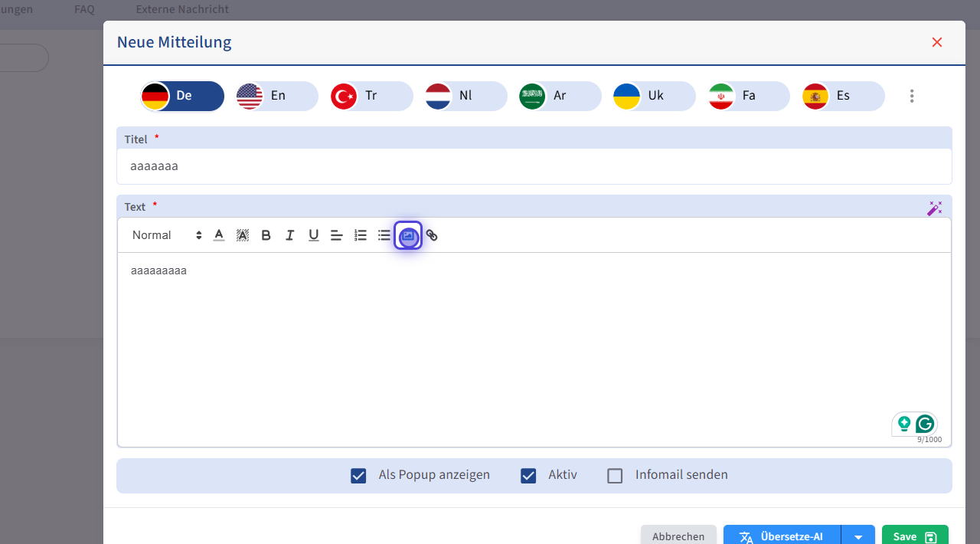Create a bulleted list
980x544 pixels.
[x=384, y=235]
